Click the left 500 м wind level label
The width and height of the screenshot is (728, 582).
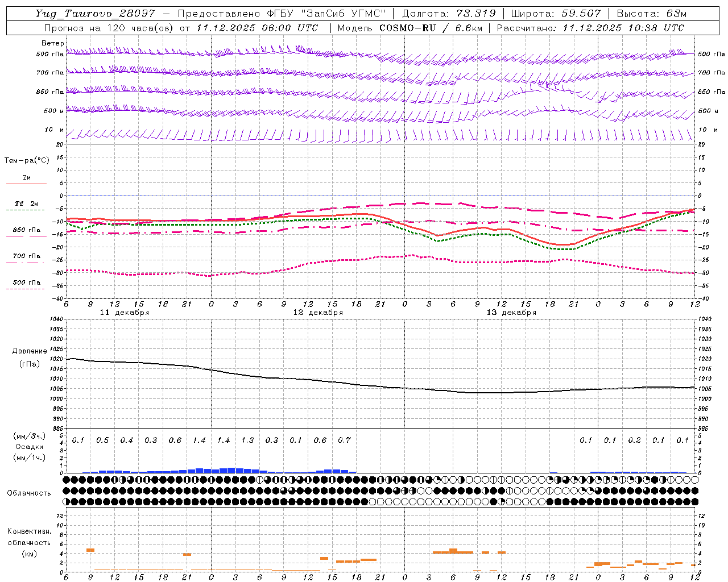[x=55, y=111]
